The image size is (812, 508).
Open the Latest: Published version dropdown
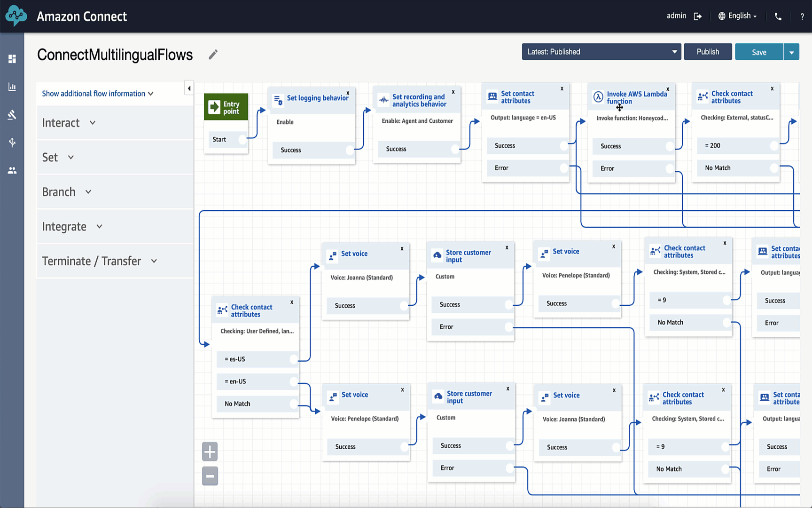coord(601,52)
